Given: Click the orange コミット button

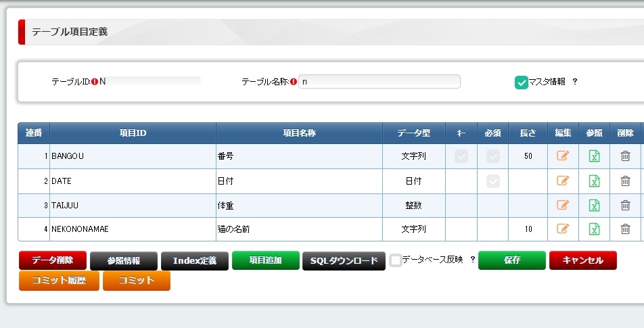Looking at the screenshot, I should coord(137,281).
